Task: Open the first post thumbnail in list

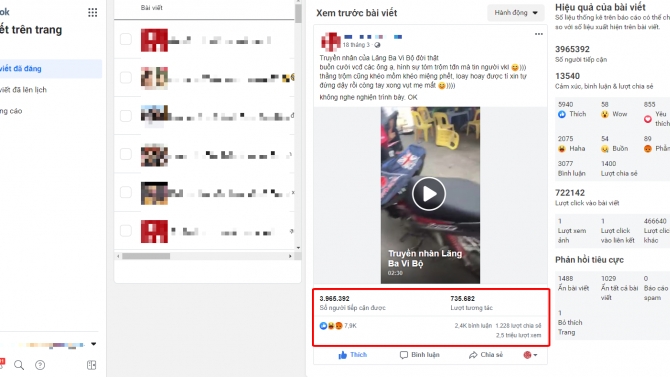Action: click(154, 40)
